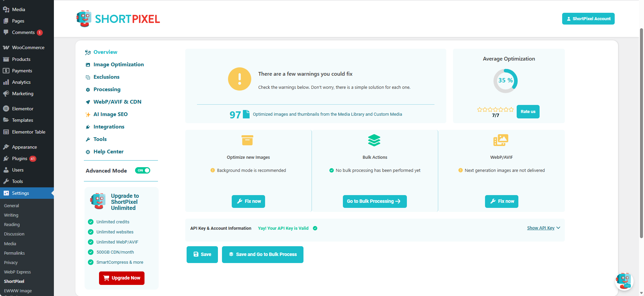Click the yellow warning exclamation icon
The width and height of the screenshot is (644, 296).
point(239,79)
